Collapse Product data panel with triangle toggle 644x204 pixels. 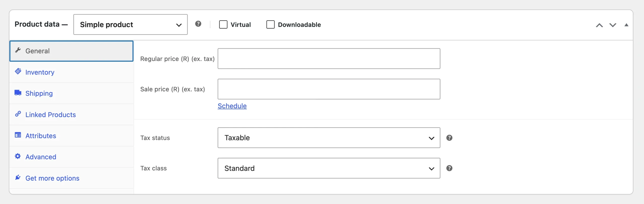(626, 25)
